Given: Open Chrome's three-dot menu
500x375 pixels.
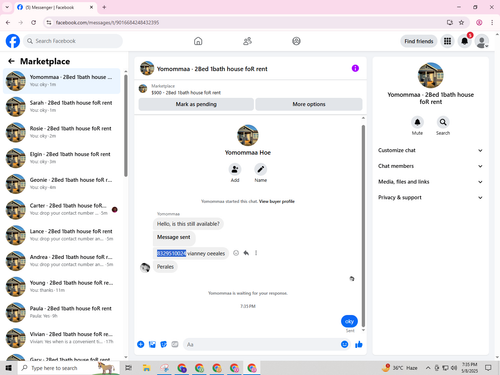Looking at the screenshot, I should tap(492, 22).
